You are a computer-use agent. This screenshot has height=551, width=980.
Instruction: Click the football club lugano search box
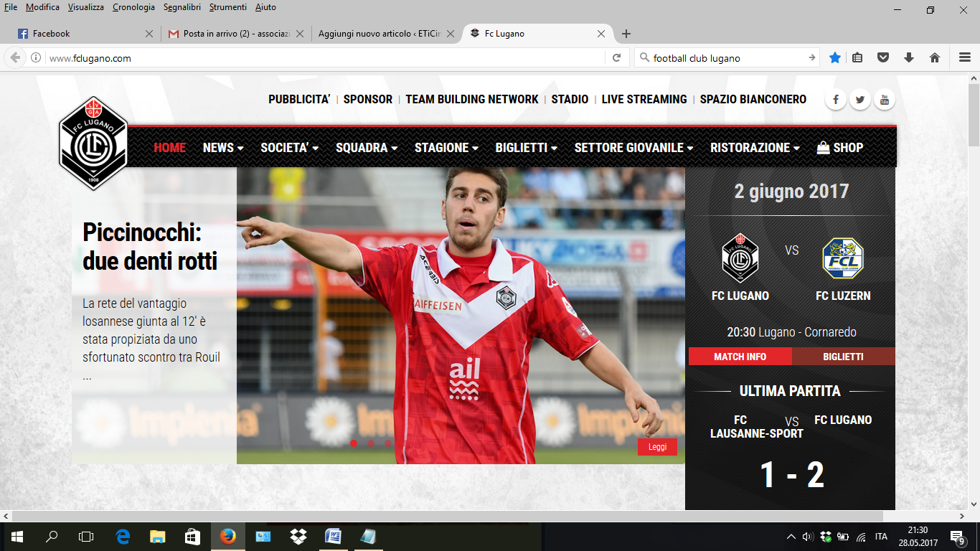pos(727,58)
